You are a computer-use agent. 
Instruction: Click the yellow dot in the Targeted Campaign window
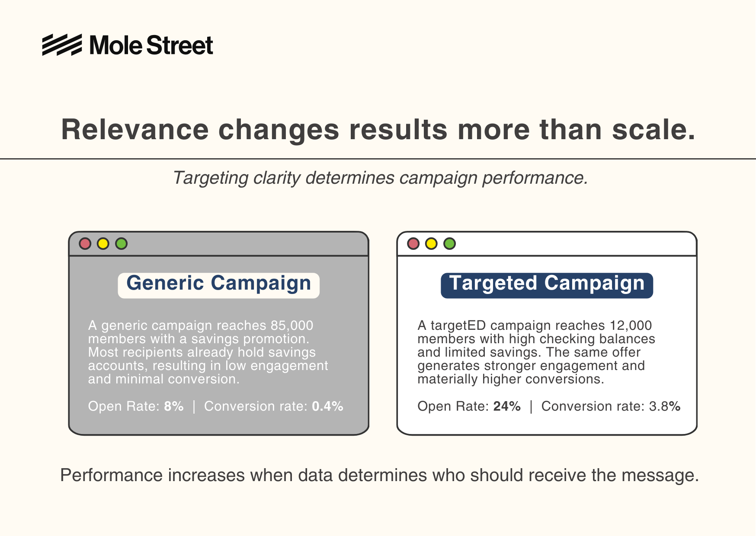pyautogui.click(x=431, y=244)
